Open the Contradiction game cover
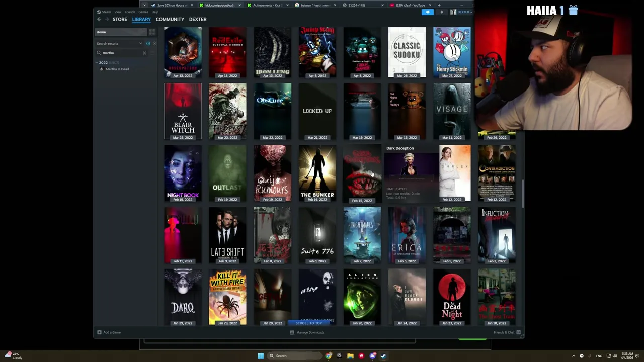Screen dimensions: 644x362 click(x=497, y=173)
